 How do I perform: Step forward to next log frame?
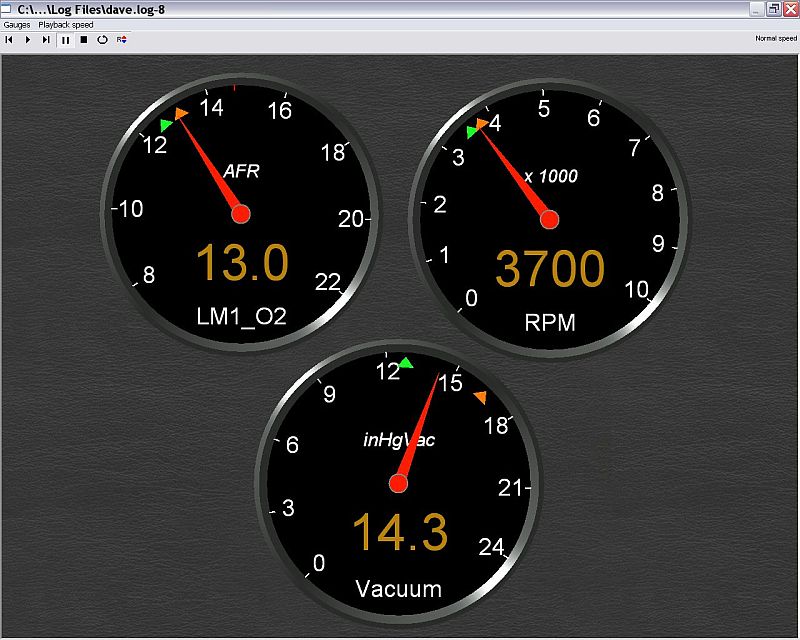click(x=46, y=40)
